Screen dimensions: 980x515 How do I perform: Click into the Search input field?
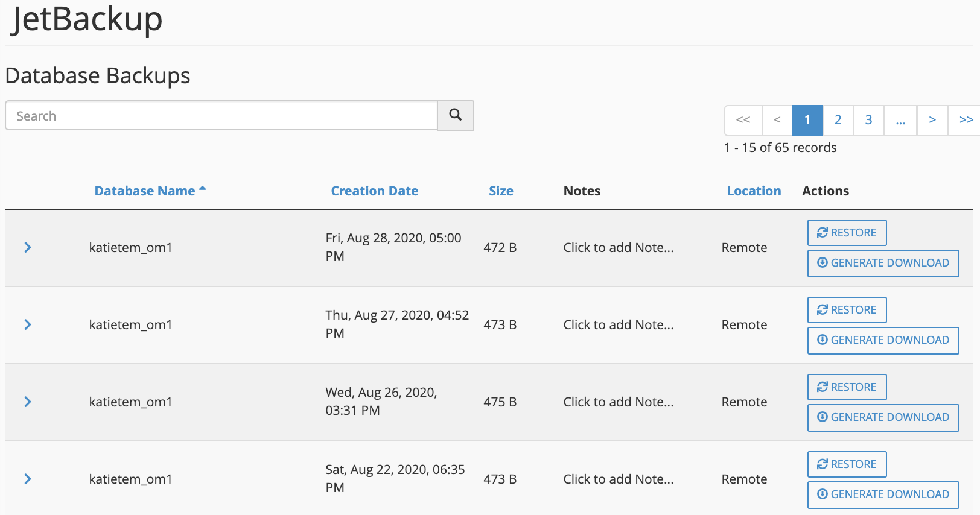[x=221, y=115]
